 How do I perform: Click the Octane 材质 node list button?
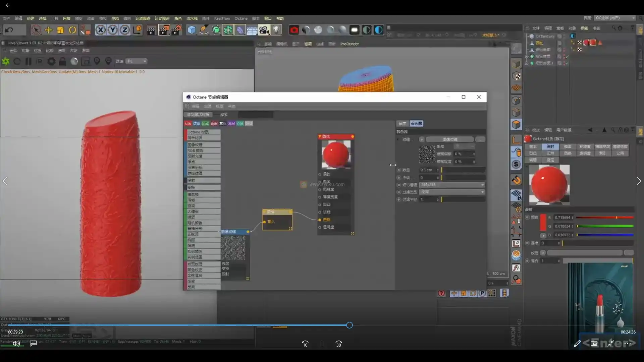tap(203, 132)
